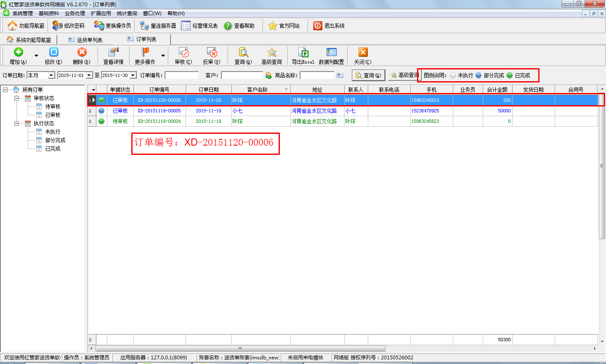Click the 高级查询 star toolbar icon

click(271, 52)
